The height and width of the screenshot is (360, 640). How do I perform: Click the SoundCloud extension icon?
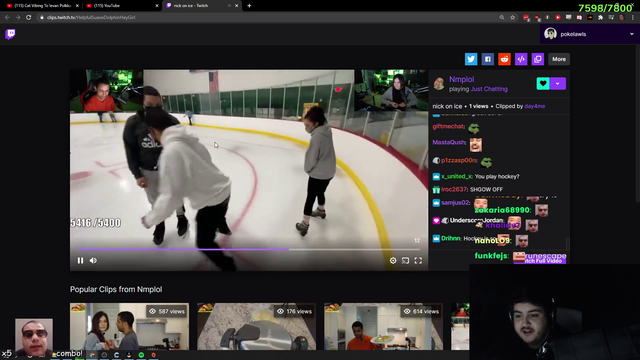[x=590, y=18]
